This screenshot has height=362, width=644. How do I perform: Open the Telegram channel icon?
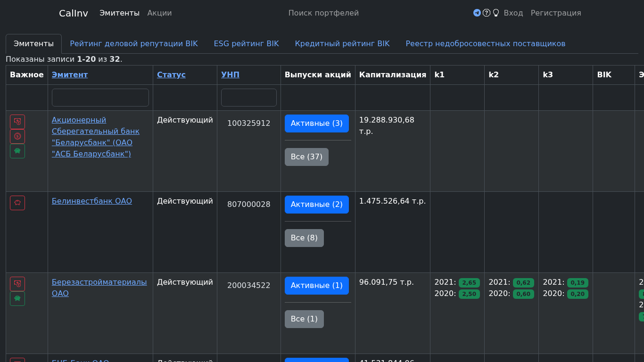(477, 13)
